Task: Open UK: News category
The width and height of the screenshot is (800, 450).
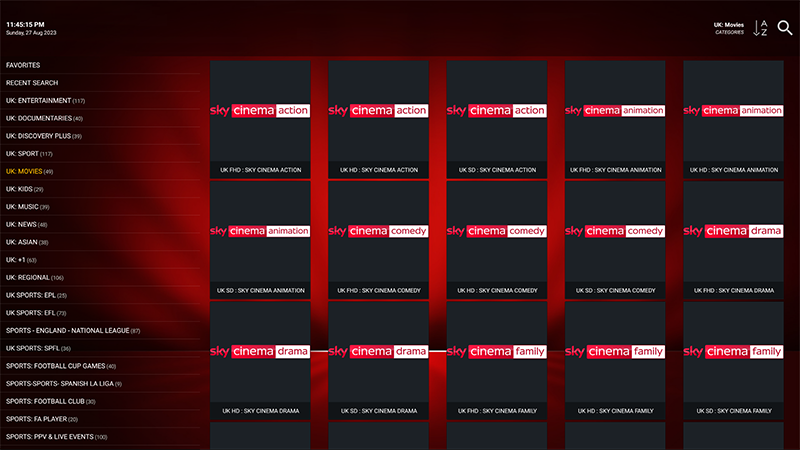Action: [27, 224]
